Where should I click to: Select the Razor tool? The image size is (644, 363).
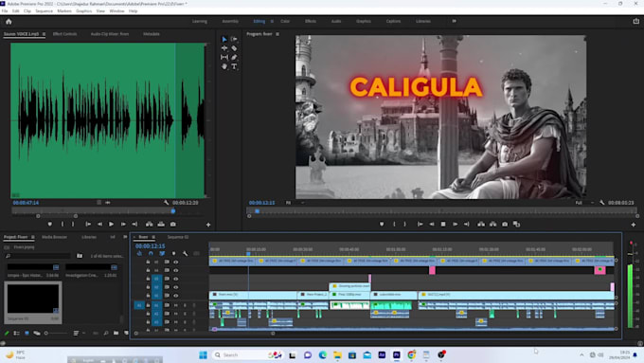(x=234, y=48)
